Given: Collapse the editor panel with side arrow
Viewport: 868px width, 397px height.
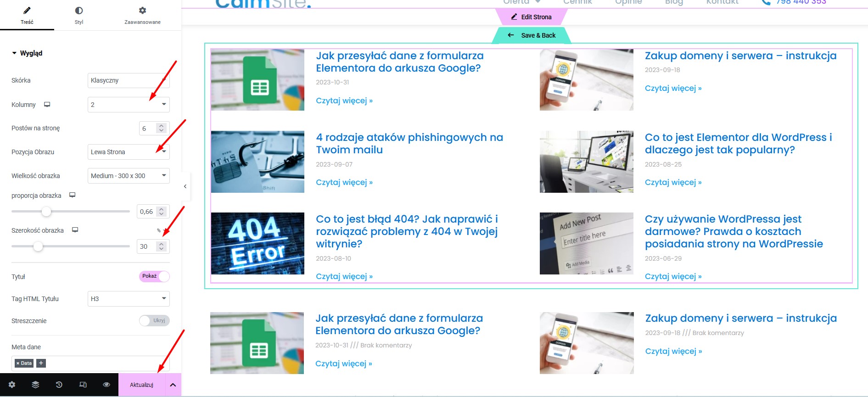Looking at the screenshot, I should click(185, 186).
